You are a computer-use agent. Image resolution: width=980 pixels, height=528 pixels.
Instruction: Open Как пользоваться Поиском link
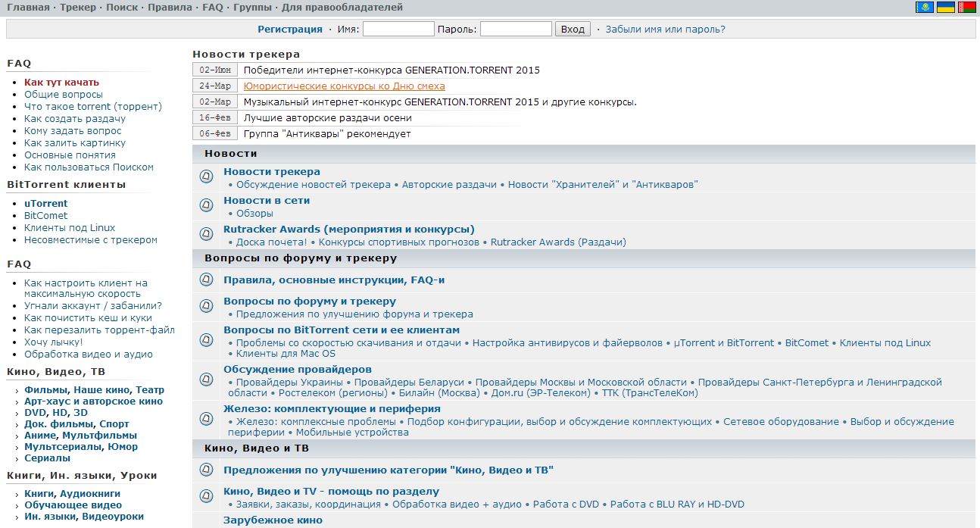pyautogui.click(x=89, y=167)
